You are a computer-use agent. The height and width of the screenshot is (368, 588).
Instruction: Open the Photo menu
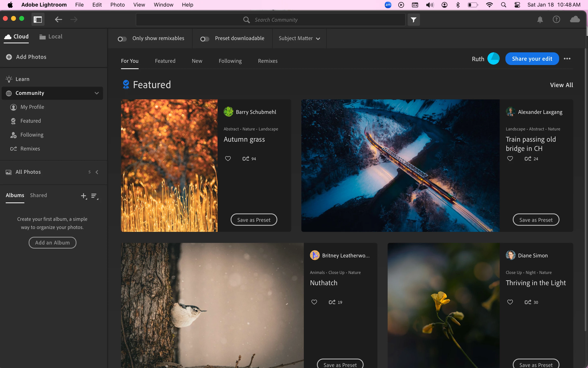pos(117,5)
